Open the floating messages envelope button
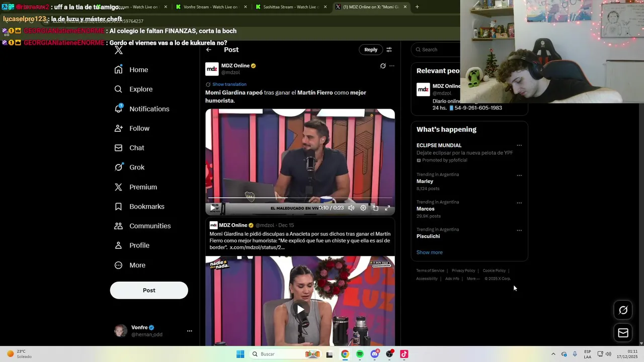The height and width of the screenshot is (362, 644). click(623, 333)
